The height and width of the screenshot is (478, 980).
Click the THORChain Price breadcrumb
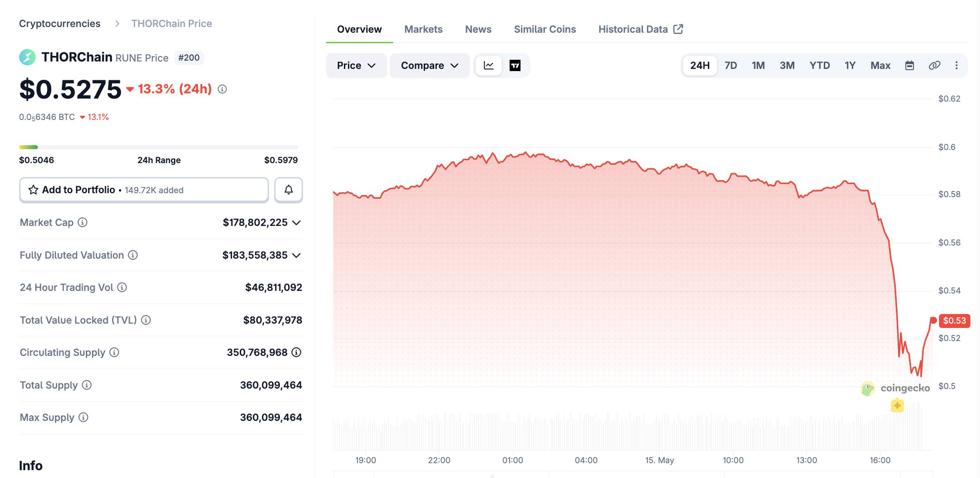[x=172, y=24]
